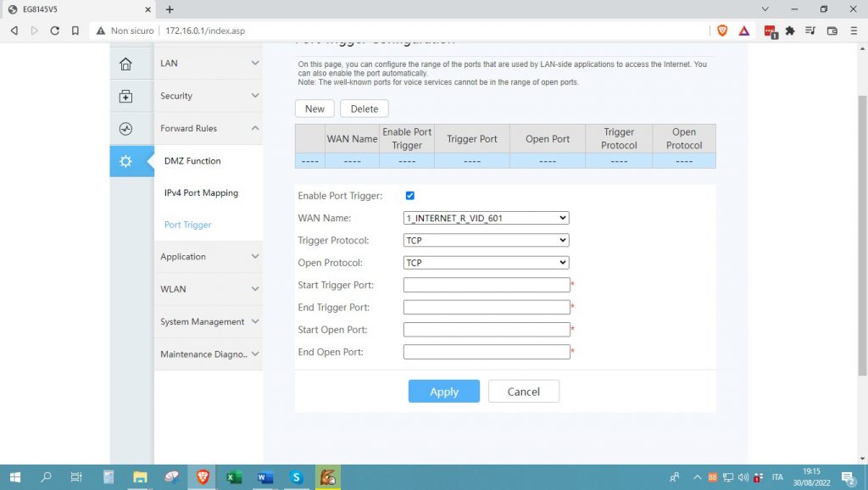This screenshot has height=490, width=868.
Task: Select the status monitor sidebar icon
Action: click(x=125, y=129)
